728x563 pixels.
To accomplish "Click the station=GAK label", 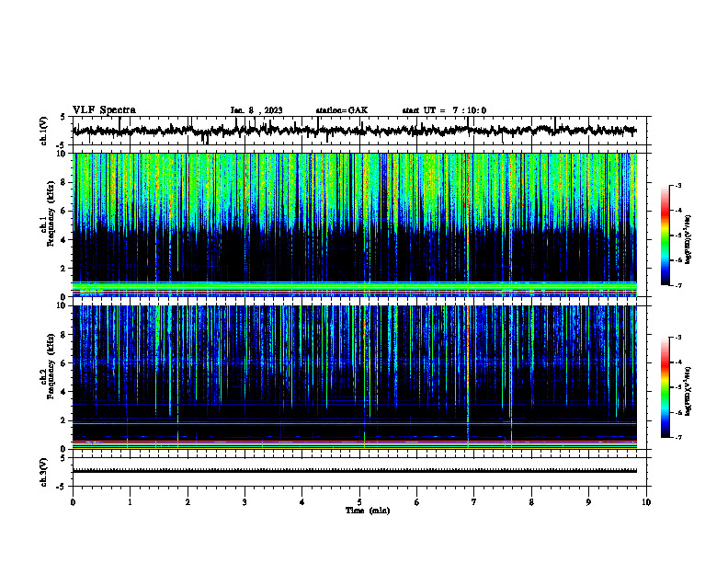I will [x=342, y=110].
